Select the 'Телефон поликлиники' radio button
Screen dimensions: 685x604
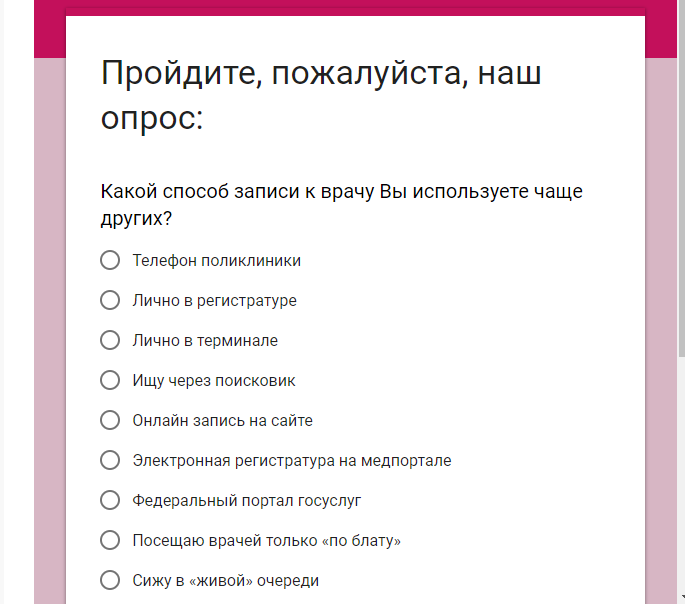[x=110, y=260]
